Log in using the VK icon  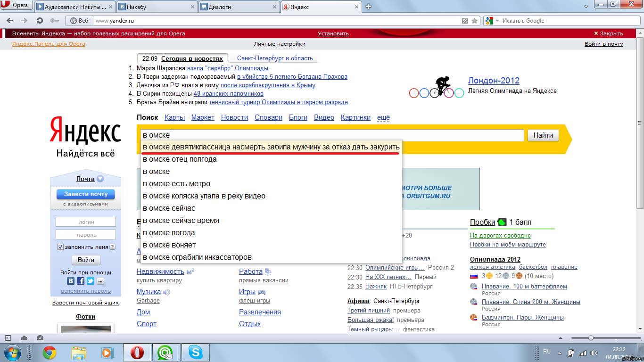71,281
